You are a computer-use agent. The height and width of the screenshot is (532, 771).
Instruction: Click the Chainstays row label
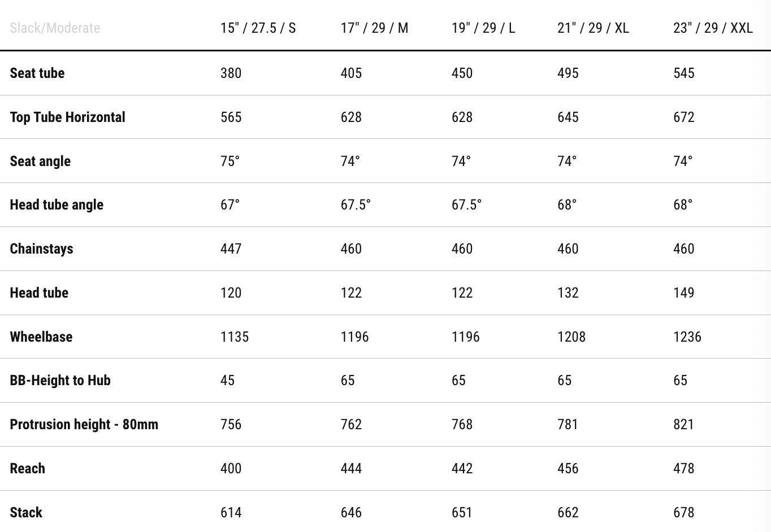pos(42,249)
